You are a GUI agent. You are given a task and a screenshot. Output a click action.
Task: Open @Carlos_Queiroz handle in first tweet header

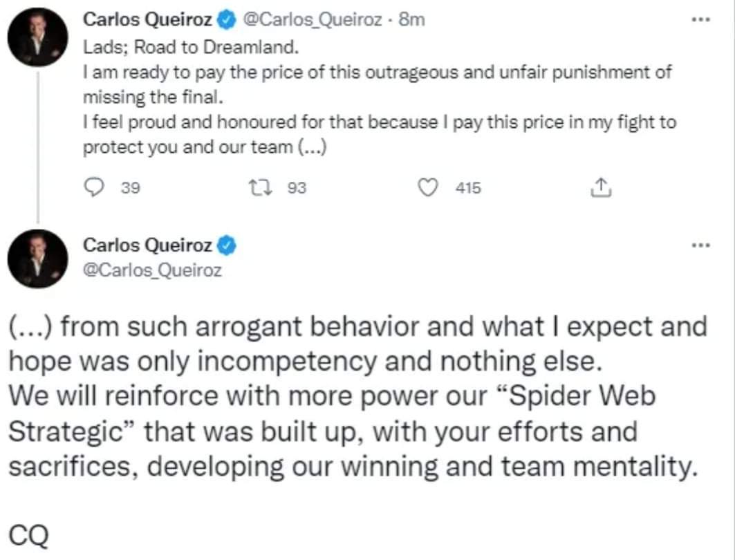313,19
